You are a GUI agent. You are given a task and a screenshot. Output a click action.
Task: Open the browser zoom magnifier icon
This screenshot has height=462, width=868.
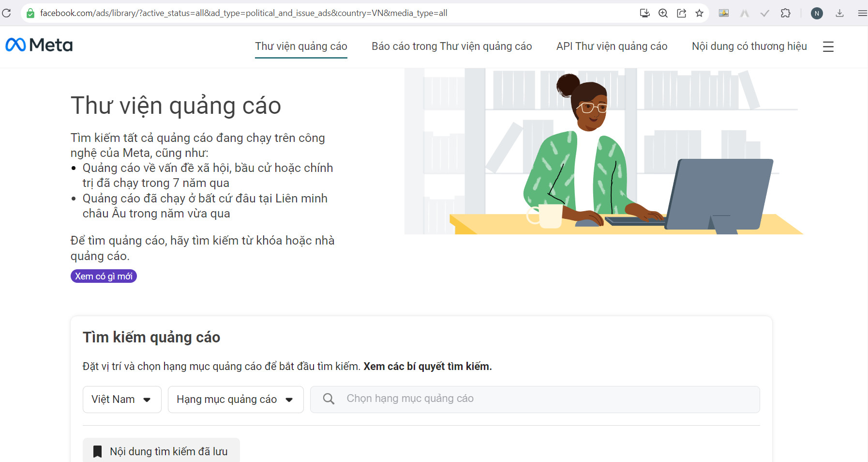(663, 13)
